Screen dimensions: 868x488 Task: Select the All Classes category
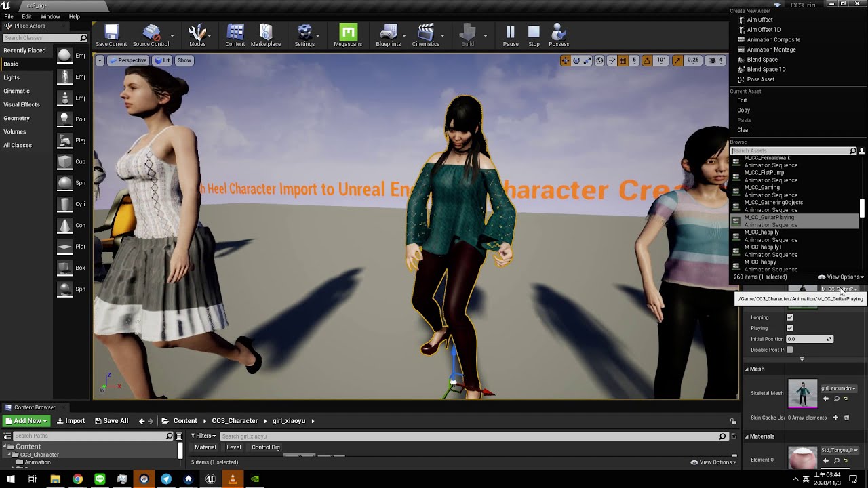pos(18,145)
